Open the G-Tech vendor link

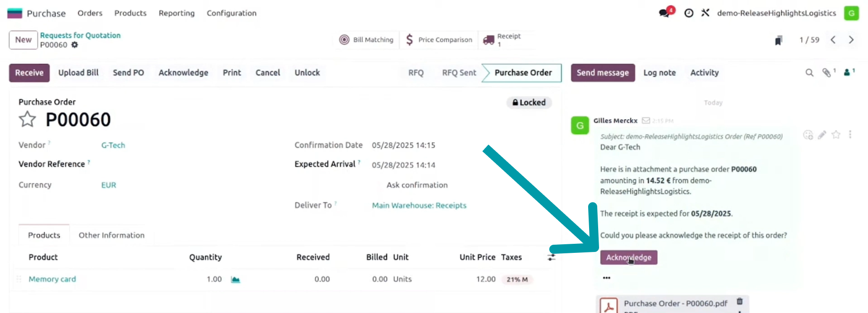(113, 145)
